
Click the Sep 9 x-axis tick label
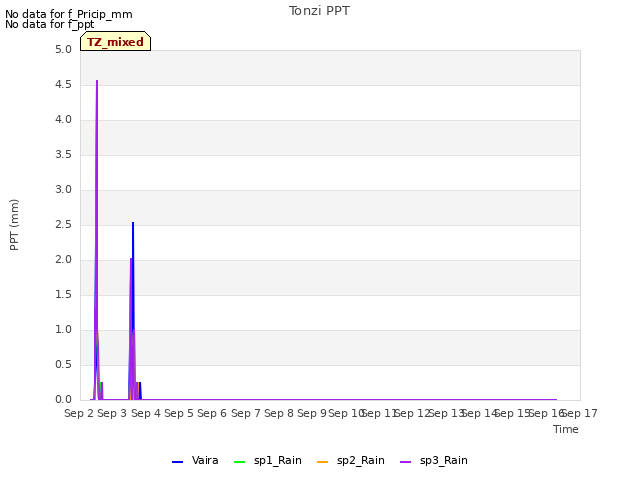click(312, 413)
